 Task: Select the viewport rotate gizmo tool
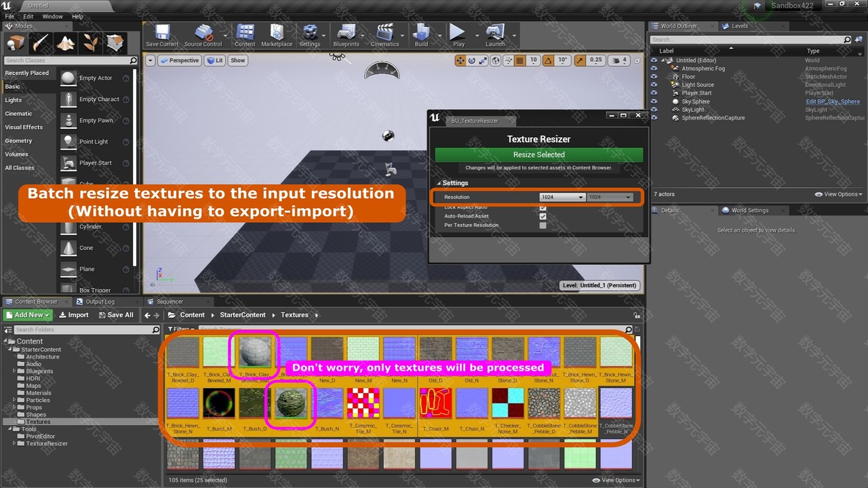point(472,60)
